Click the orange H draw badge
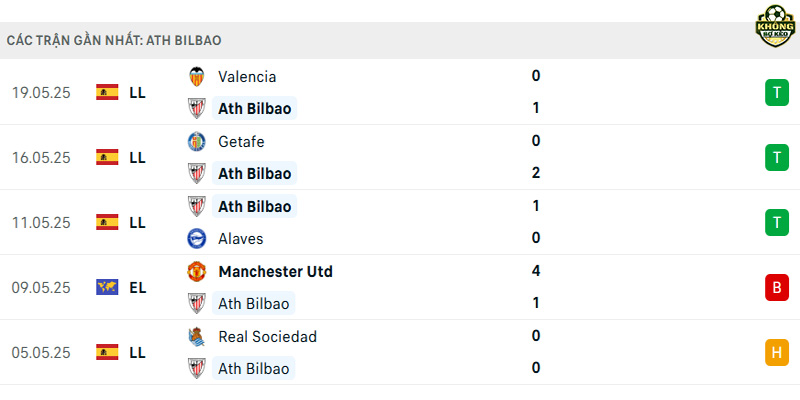800x400 pixels. coord(777,353)
